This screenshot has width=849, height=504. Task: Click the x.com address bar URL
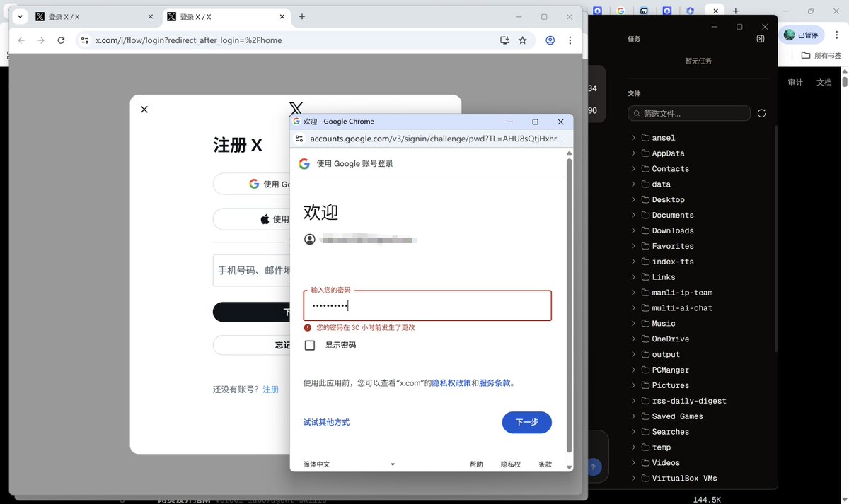(189, 40)
